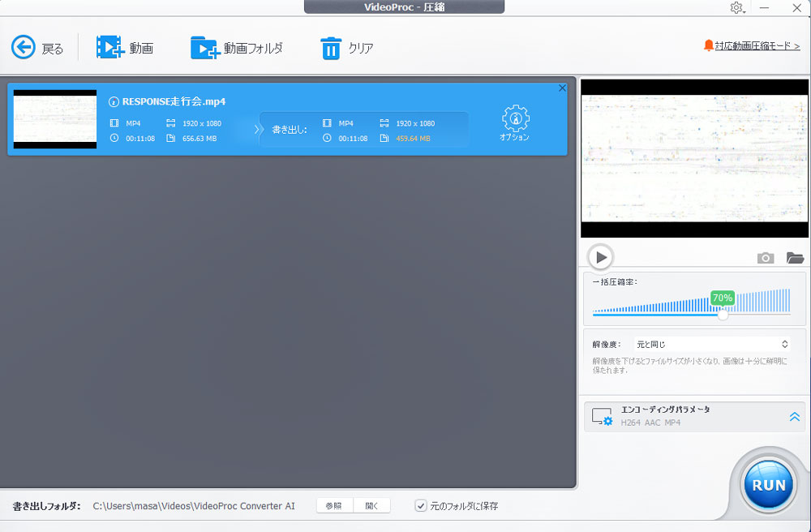This screenshot has width=811, height=532.
Task: Open the 対応動画圧縮モード link
Action: pos(757,45)
